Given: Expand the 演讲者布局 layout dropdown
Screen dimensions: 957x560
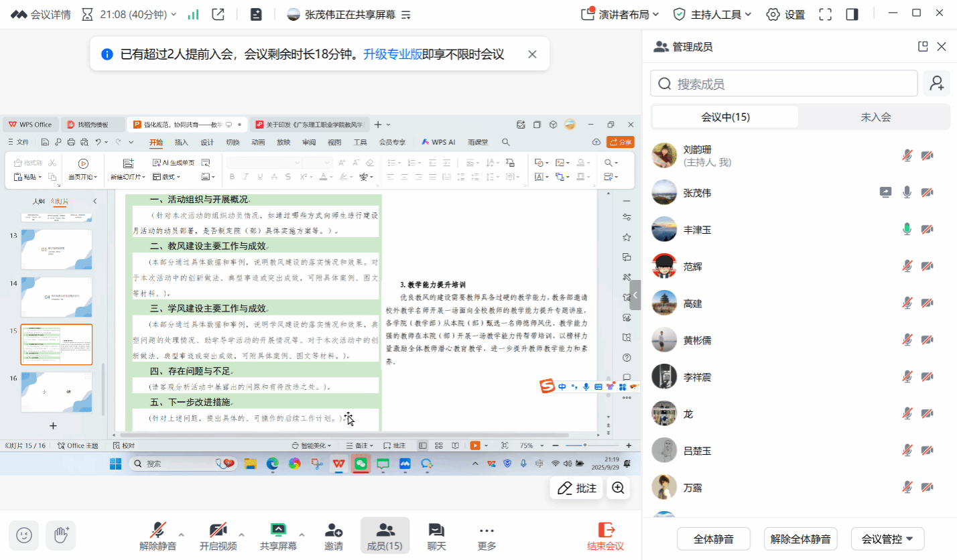Looking at the screenshot, I should pyautogui.click(x=621, y=14).
